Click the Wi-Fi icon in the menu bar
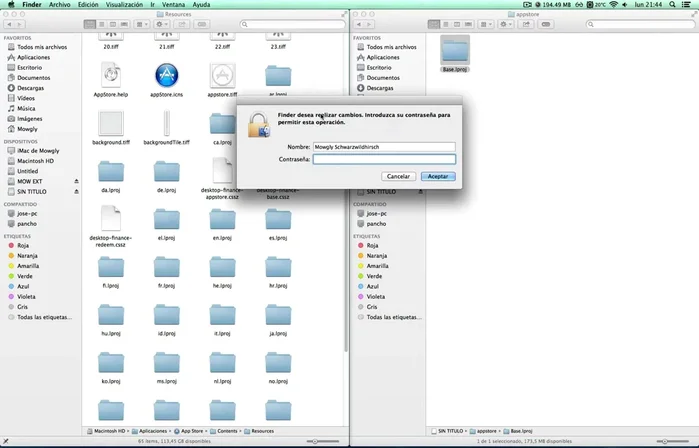The height and width of the screenshot is (448, 699). [x=613, y=4]
